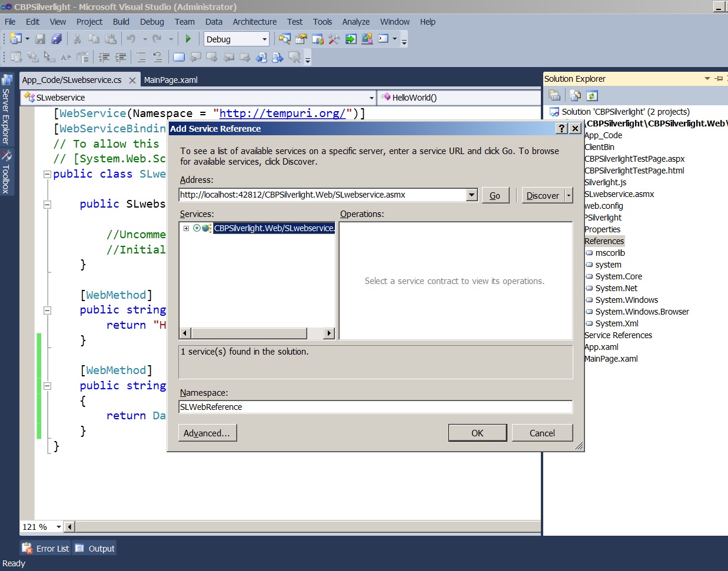Collapse the public class SLwebservice code region
728x571 pixels.
coord(47,174)
